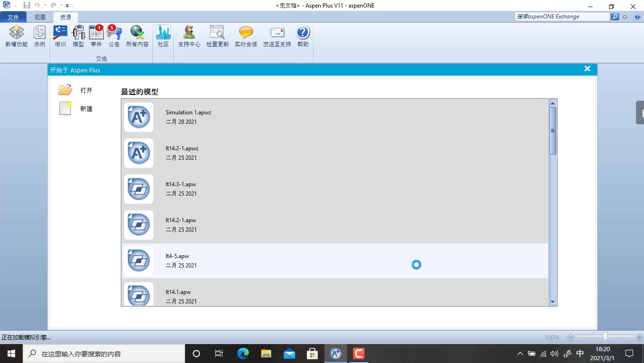Click the Save icon in quick access toolbar

coord(27,5)
